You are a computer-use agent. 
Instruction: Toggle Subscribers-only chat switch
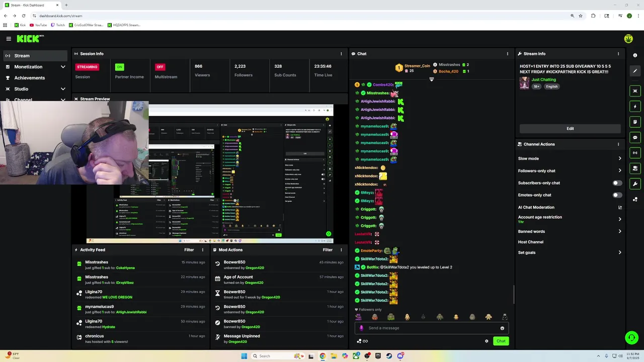(617, 183)
